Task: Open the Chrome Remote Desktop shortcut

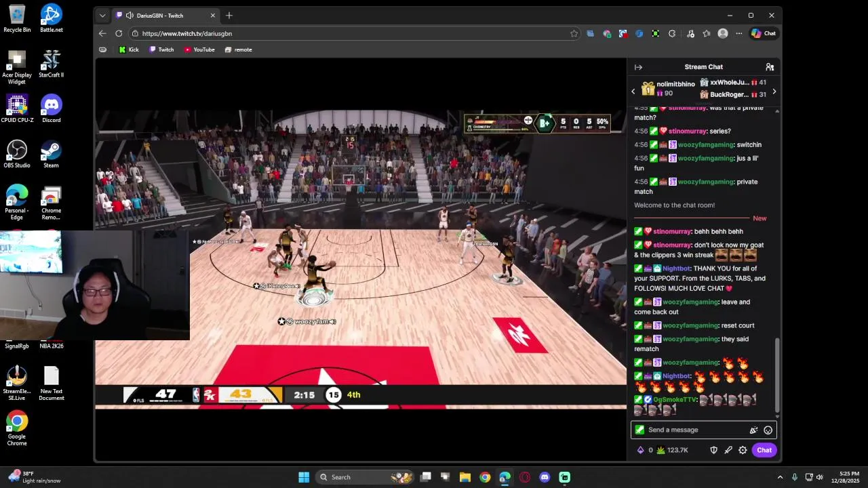Action: 51,203
